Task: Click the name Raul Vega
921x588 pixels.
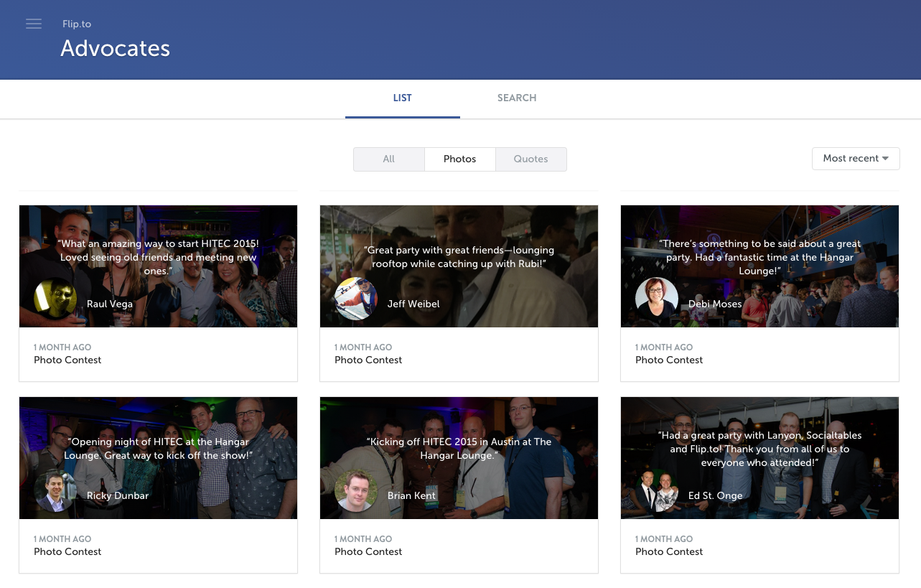Action: 110,304
